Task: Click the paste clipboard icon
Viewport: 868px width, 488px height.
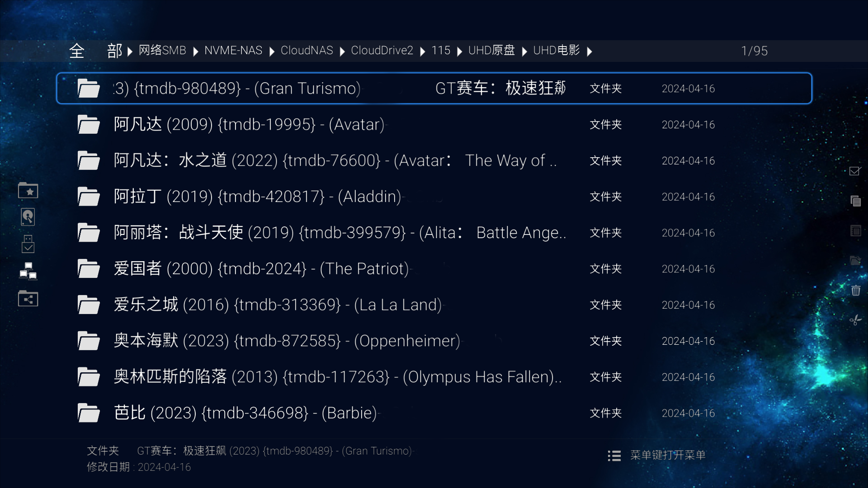Action: [855, 231]
